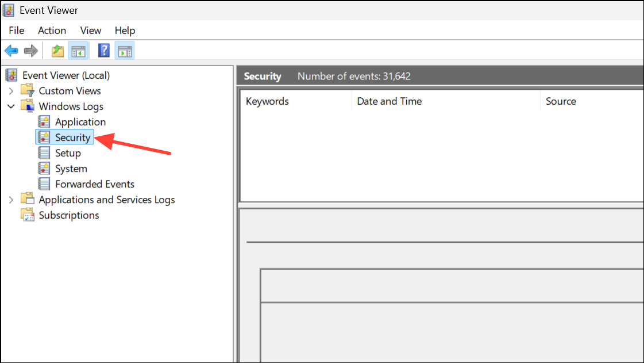The image size is (644, 363).
Task: Click the Applications and Services Logs folder icon
Action: [x=28, y=198]
